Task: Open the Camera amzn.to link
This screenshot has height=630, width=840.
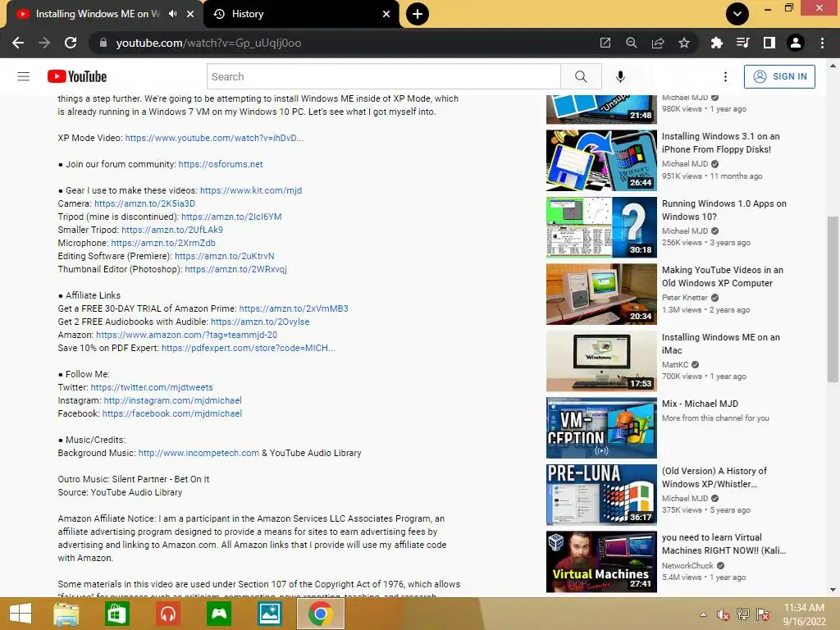Action: tap(144, 203)
